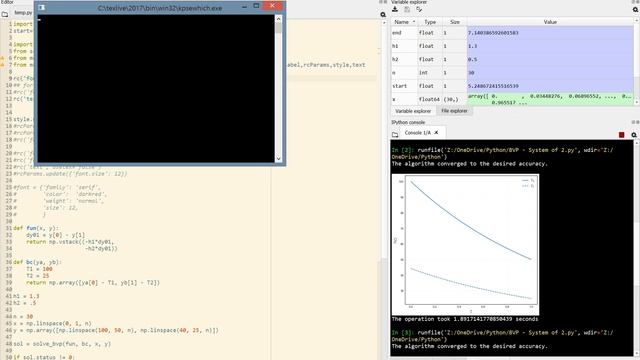The width and height of the screenshot is (640, 360).
Task: Open the Editor options magnifier icon
Action: pos(383,15)
